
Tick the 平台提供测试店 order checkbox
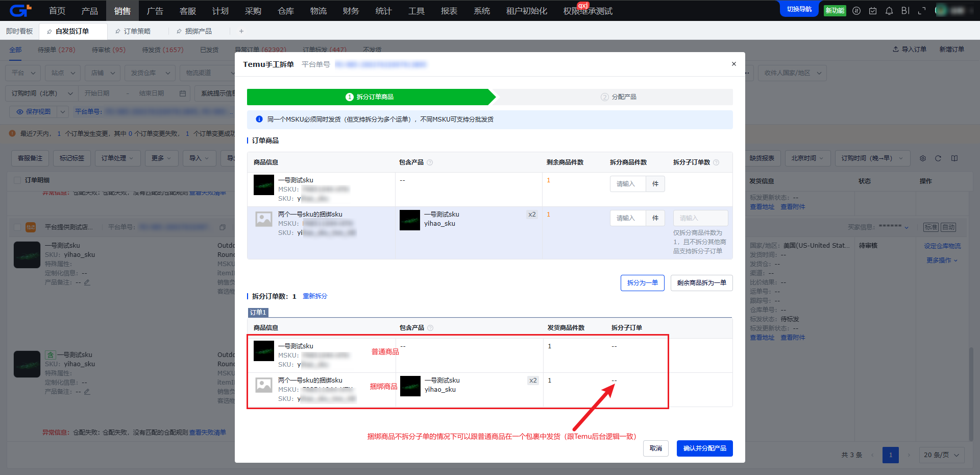click(x=17, y=227)
